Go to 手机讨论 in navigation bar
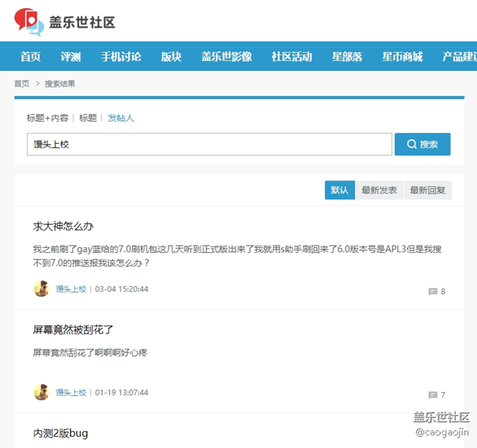This screenshot has width=477, height=448. [x=120, y=56]
